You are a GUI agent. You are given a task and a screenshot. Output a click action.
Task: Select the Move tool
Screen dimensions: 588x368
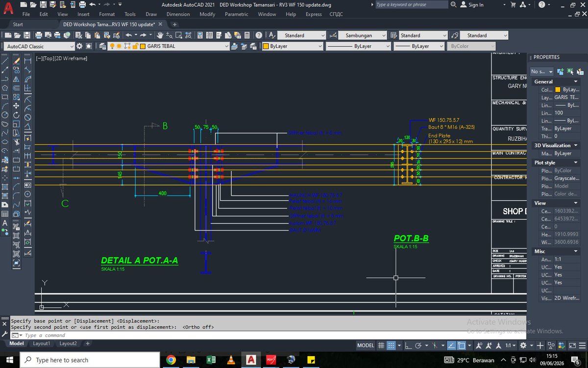(x=16, y=105)
